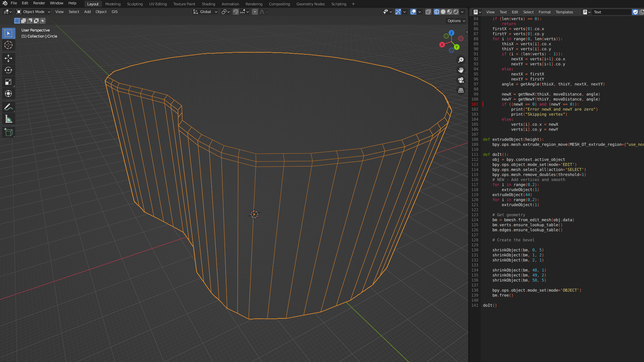Open 3D viewport editor type dropdown
The image size is (644, 362).
(x=7, y=12)
